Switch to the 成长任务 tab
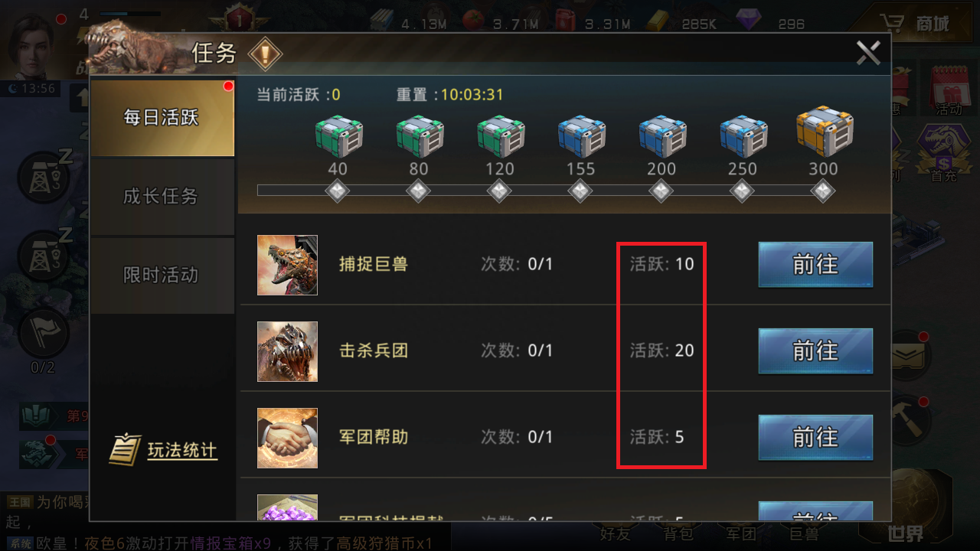The width and height of the screenshot is (980, 551). tap(162, 196)
